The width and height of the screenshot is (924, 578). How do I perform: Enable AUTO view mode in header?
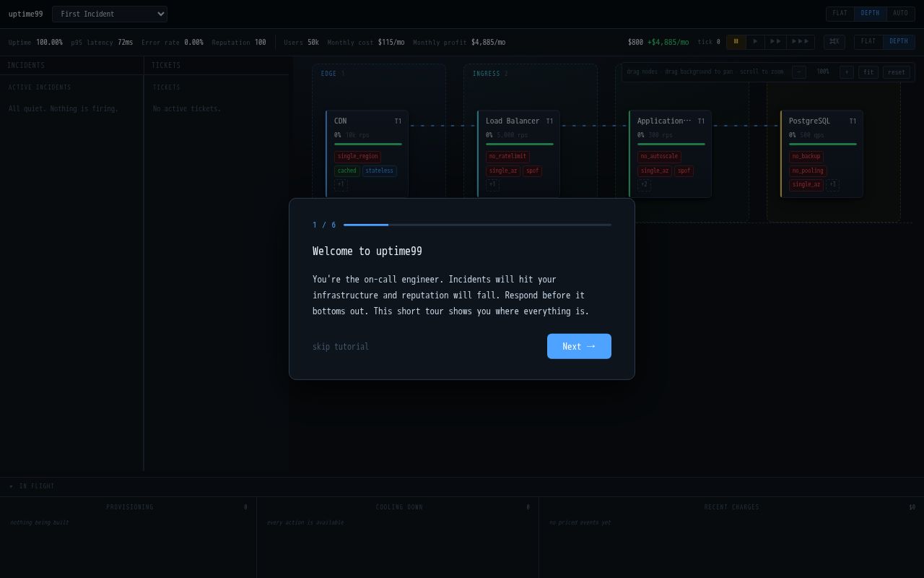[901, 14]
